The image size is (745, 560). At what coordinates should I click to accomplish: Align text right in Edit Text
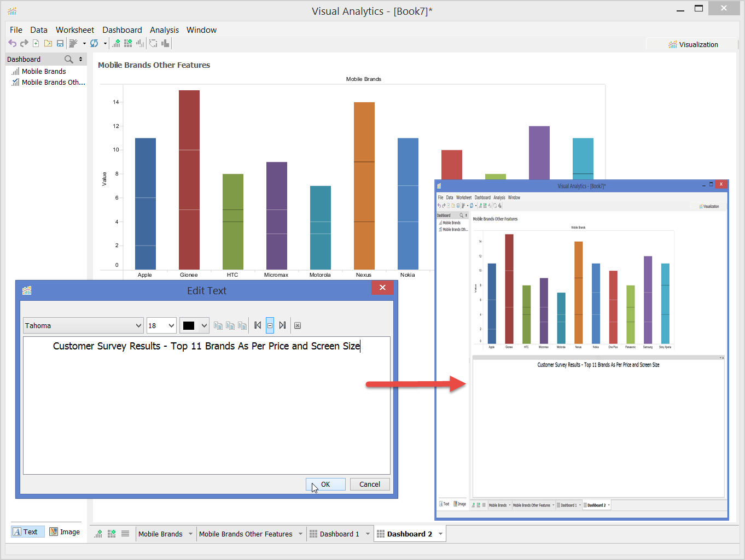(282, 325)
